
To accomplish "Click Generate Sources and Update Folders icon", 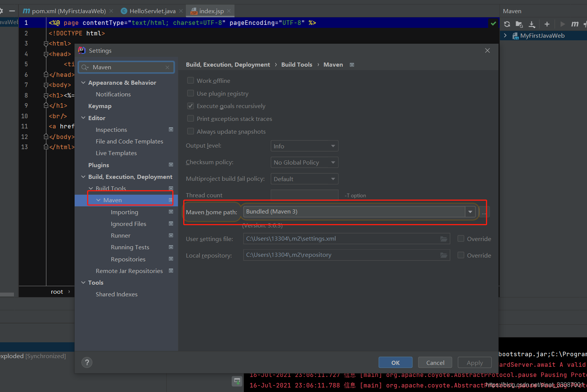I will coord(519,24).
